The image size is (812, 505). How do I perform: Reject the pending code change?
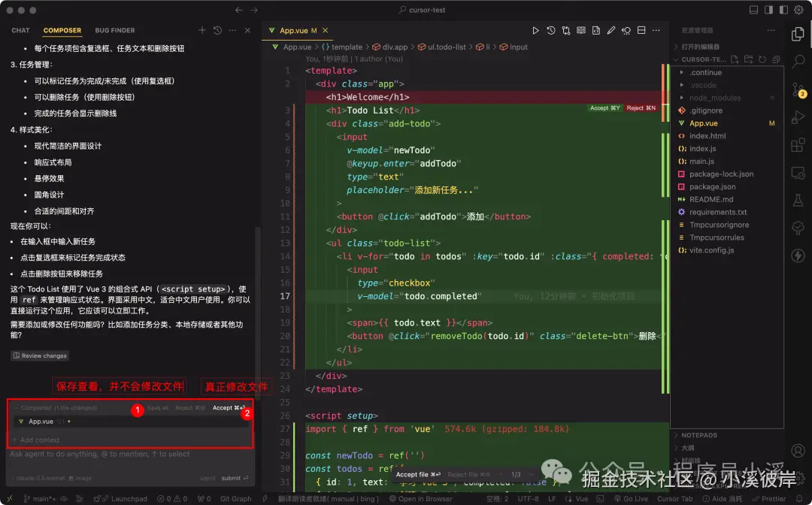tap(640, 107)
